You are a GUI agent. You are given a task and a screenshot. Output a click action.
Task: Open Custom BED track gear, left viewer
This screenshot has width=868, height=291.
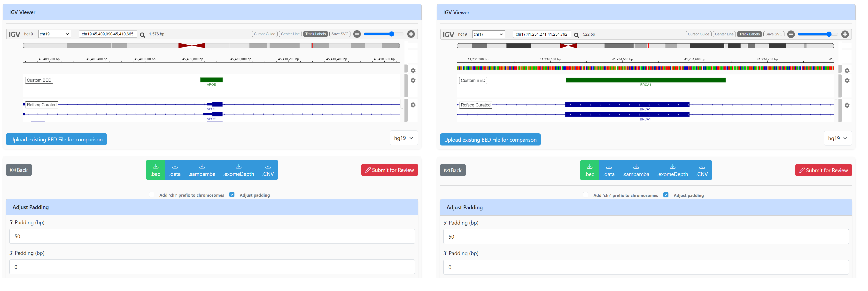(413, 80)
